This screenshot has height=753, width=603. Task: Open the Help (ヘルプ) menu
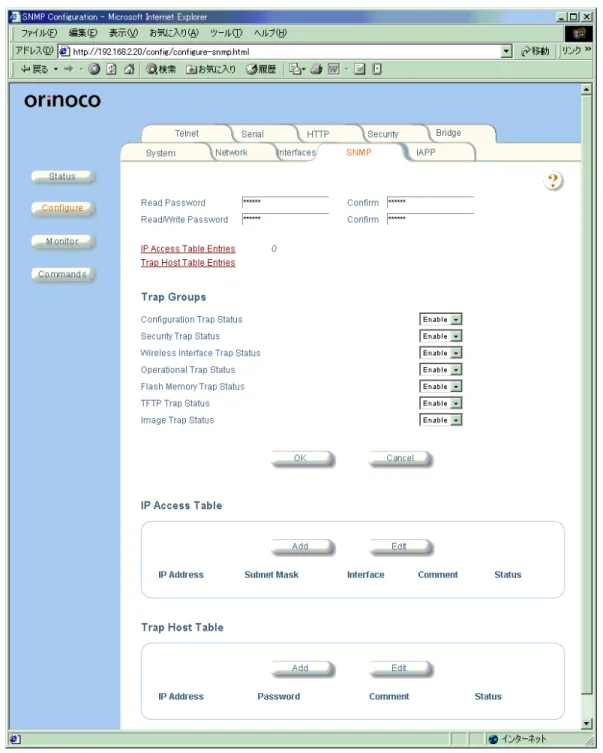coord(270,33)
